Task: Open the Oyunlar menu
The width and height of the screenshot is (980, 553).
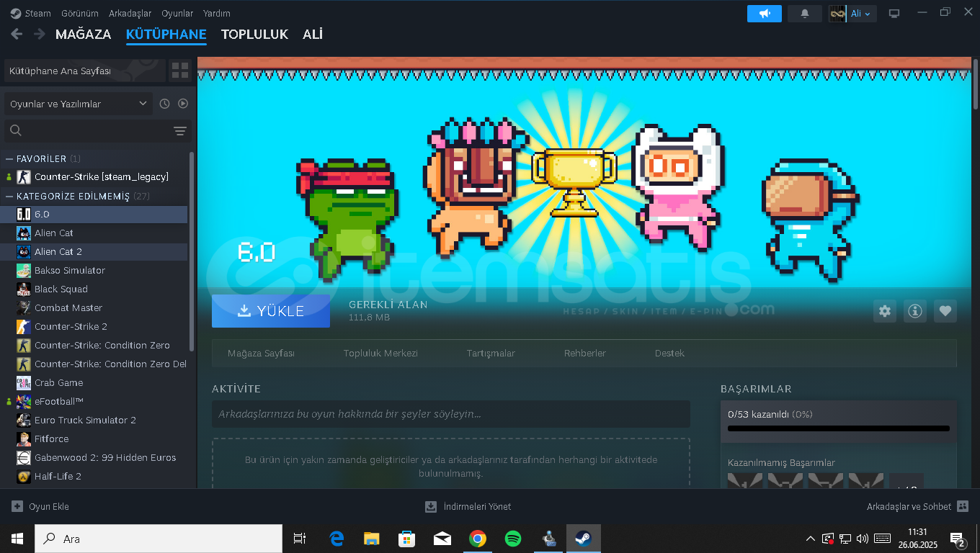Action: [x=177, y=13]
